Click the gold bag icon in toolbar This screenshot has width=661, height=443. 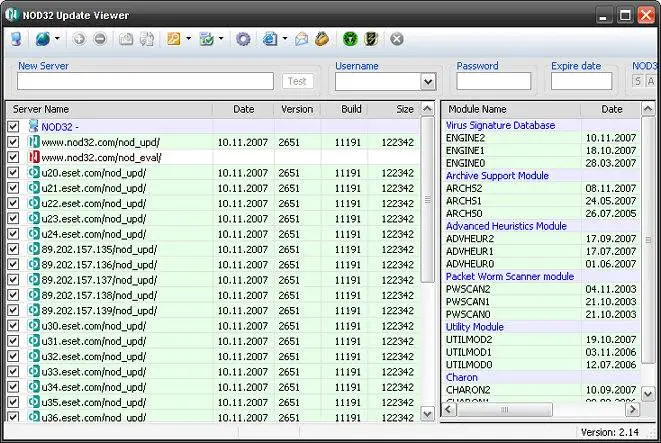322,39
